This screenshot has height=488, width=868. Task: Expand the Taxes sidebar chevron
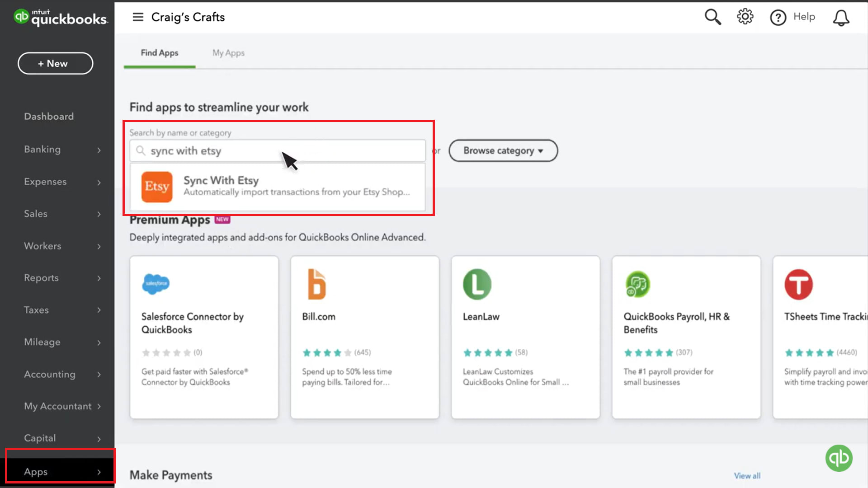(99, 310)
